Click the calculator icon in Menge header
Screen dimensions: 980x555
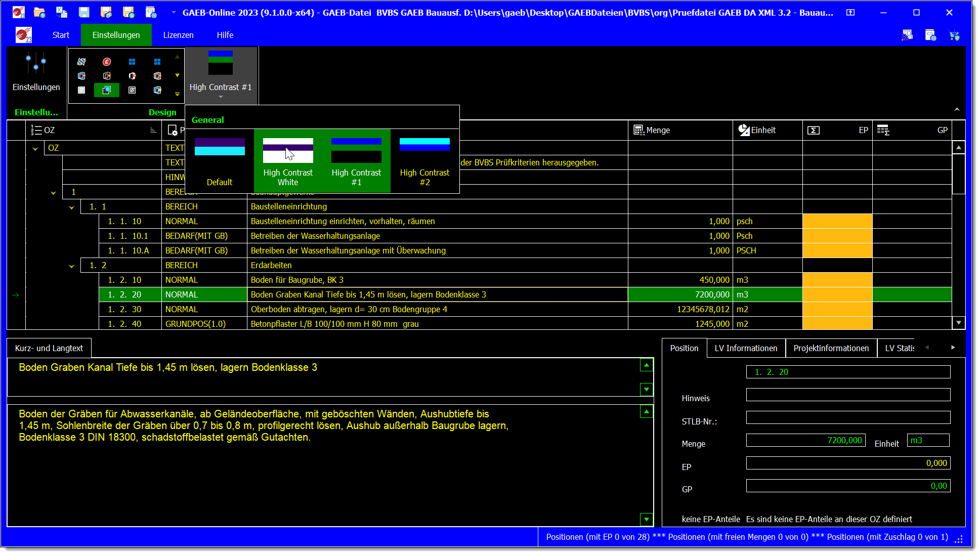[638, 130]
